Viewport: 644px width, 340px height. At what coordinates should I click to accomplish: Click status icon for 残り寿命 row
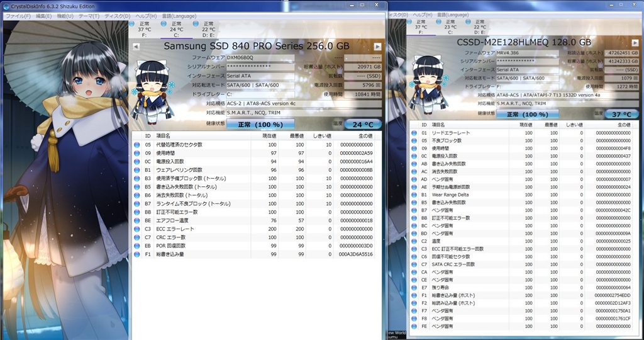point(414,288)
